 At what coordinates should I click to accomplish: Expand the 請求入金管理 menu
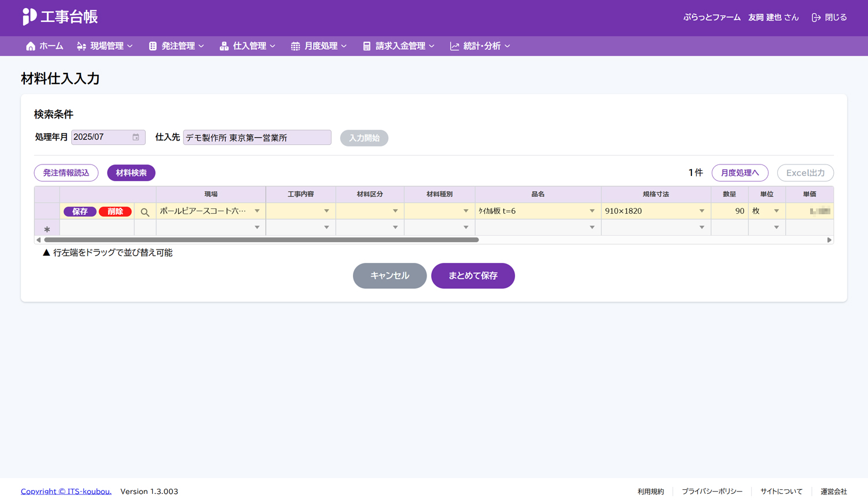tap(398, 46)
